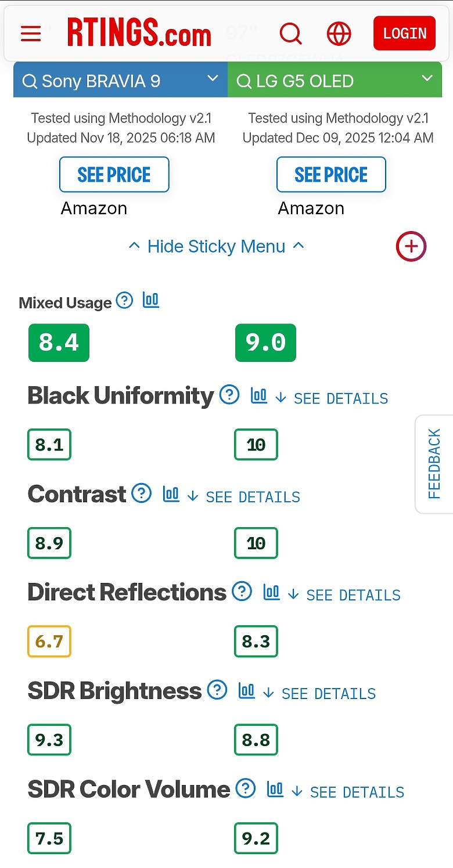453x868 pixels.
Task: Click the red plus add-product icon
Action: 411,246
